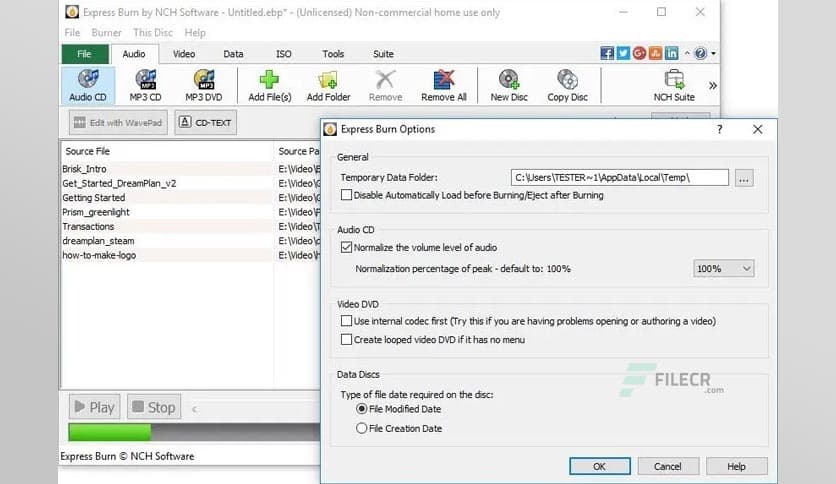
Task: Click Cancel in Express Burn Options
Action: pos(668,466)
